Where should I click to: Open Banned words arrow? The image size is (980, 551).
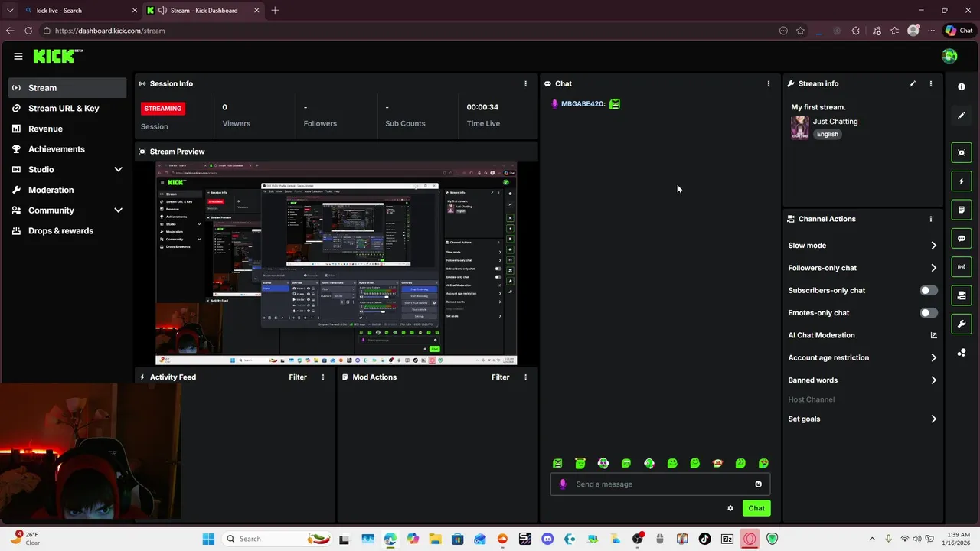pyautogui.click(x=933, y=380)
